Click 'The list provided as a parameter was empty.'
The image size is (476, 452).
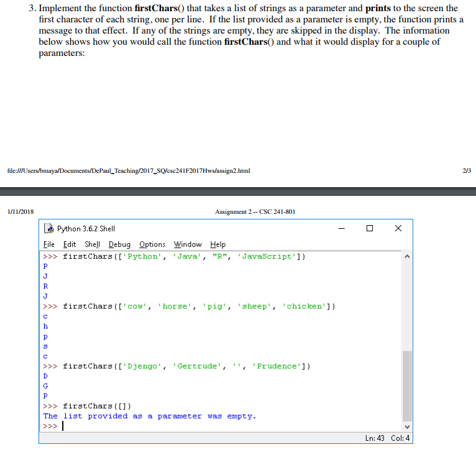coord(150,416)
